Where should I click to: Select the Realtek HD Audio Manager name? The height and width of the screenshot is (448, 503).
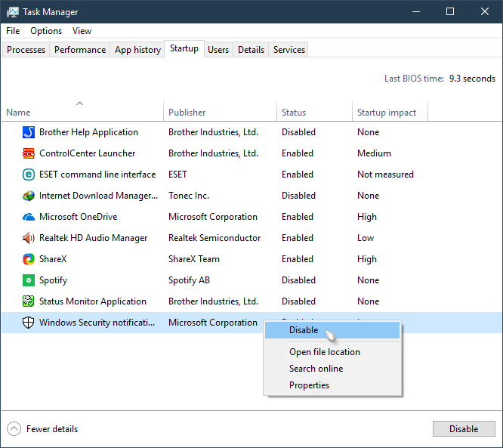coord(94,238)
